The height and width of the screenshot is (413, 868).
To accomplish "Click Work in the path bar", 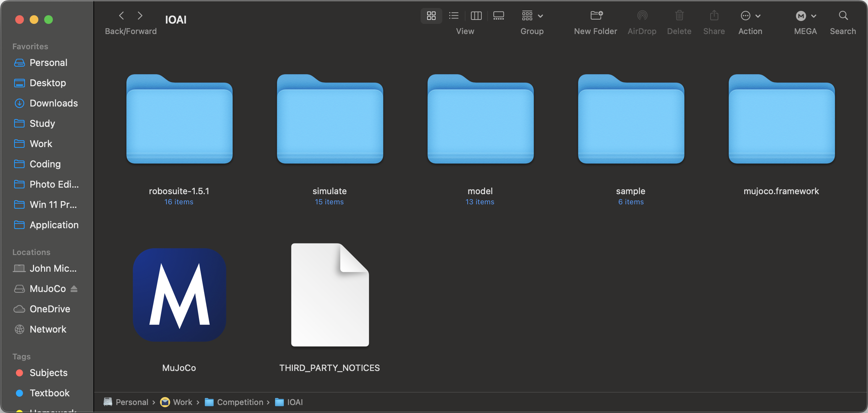I will 182,402.
